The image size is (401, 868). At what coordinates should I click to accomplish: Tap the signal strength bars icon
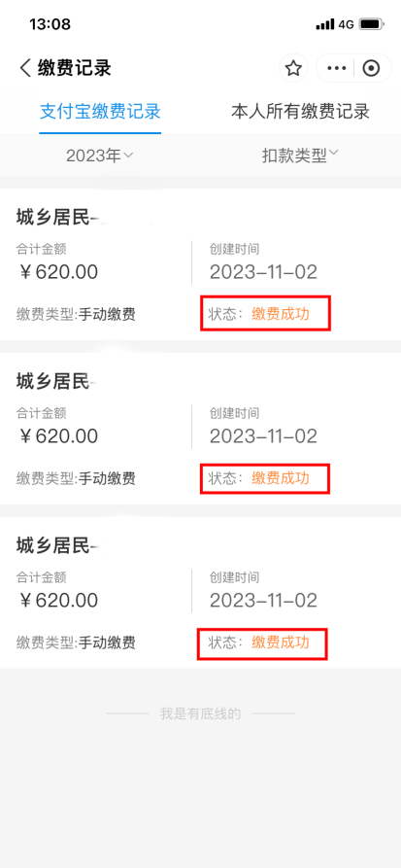(x=325, y=24)
